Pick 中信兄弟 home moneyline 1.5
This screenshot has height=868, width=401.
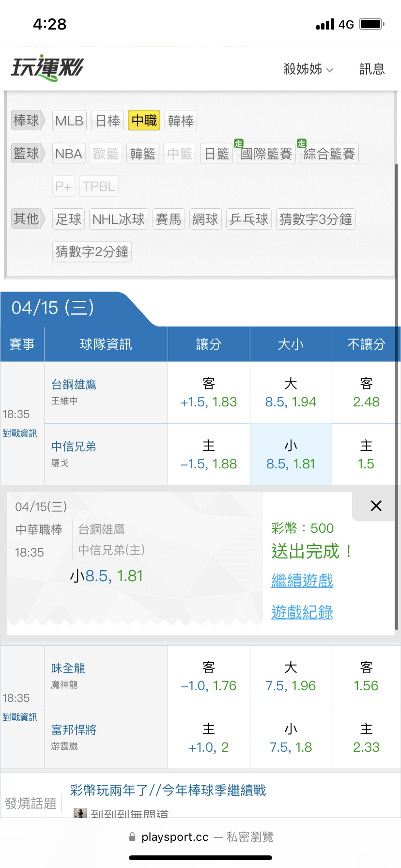[x=366, y=455]
